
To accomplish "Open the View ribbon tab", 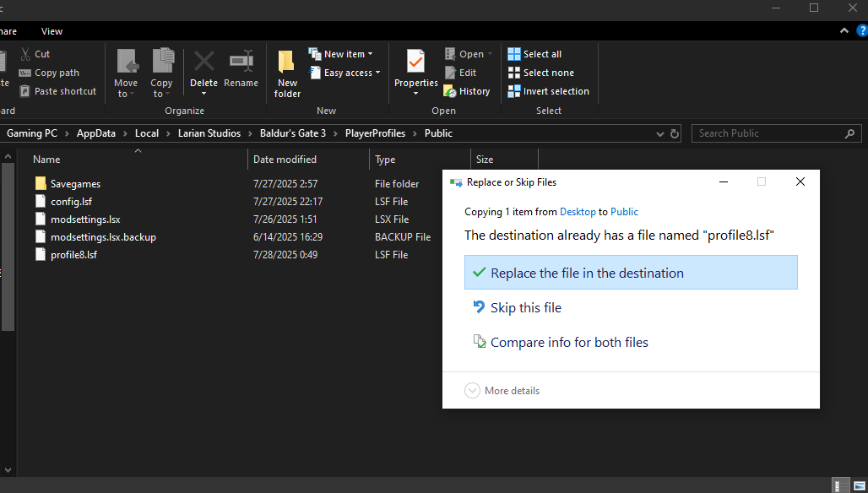I will pyautogui.click(x=52, y=31).
